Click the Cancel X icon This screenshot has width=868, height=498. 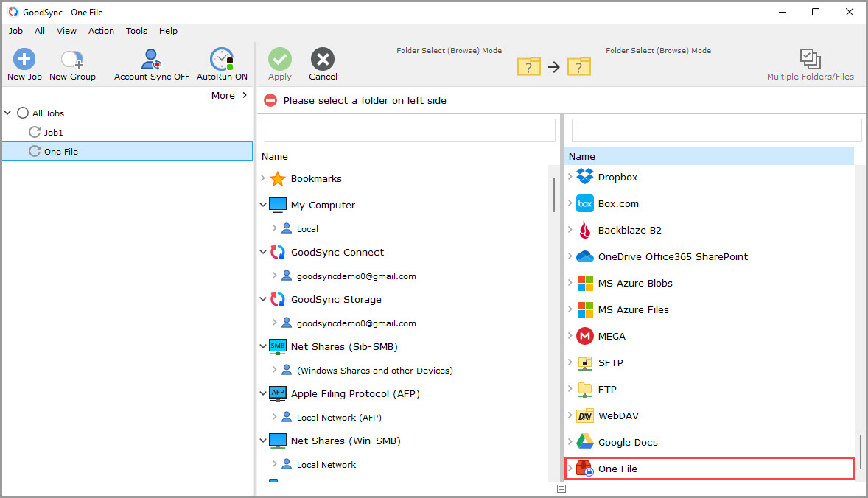point(323,59)
